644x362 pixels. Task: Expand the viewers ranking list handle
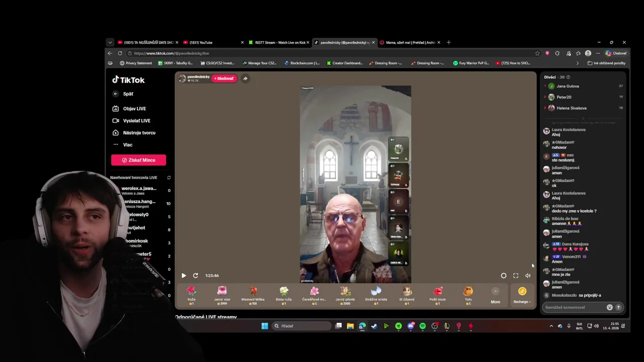[583, 119]
